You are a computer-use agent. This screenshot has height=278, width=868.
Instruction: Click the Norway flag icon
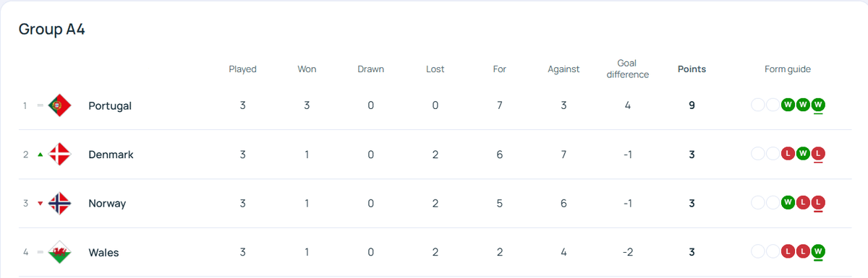point(59,204)
